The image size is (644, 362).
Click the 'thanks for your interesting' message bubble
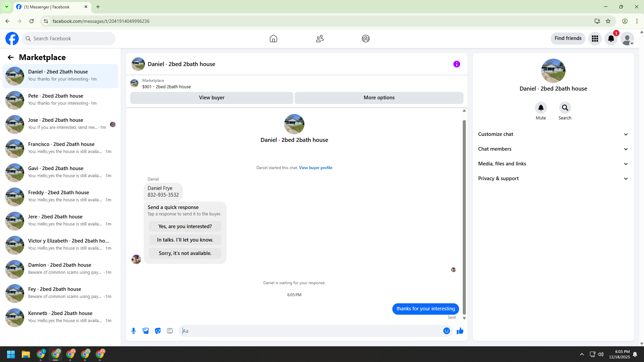pos(426,309)
